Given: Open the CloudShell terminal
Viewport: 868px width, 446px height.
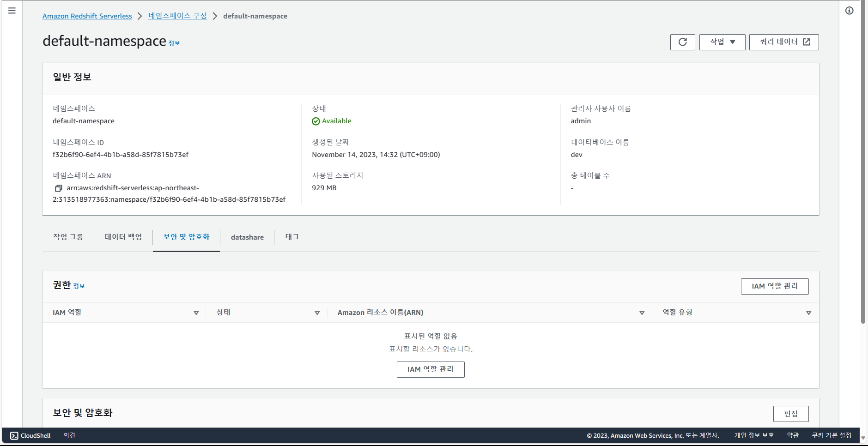Looking at the screenshot, I should (x=30, y=435).
